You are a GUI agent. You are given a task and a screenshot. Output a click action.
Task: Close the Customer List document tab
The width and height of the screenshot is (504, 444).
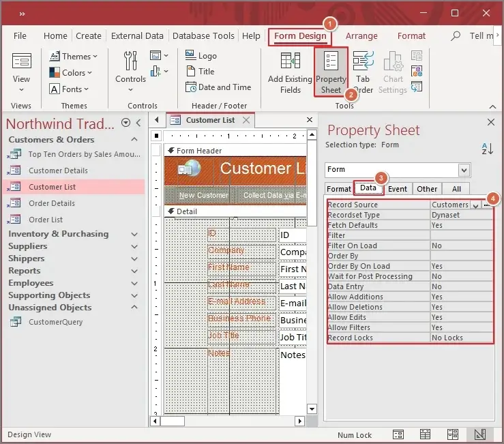tap(246, 120)
